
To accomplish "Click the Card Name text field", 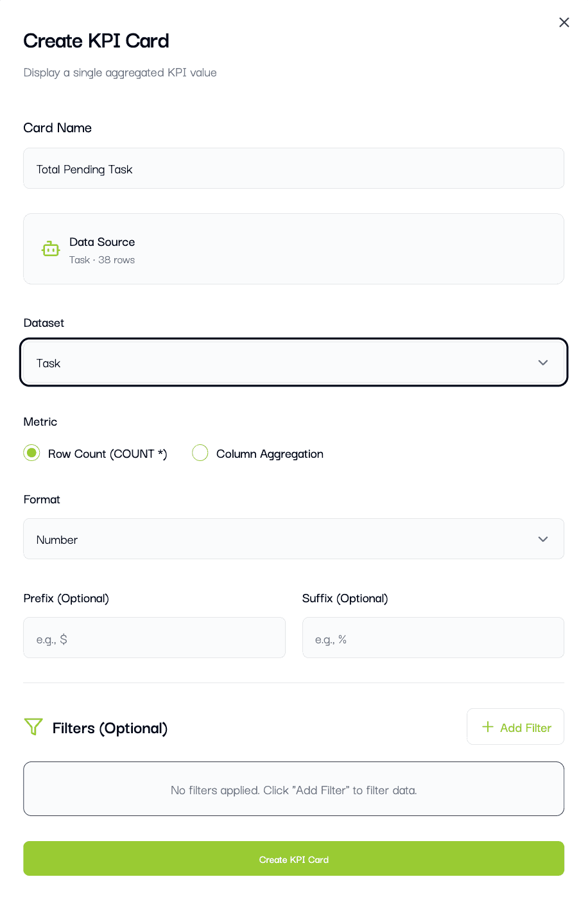I will [293, 169].
